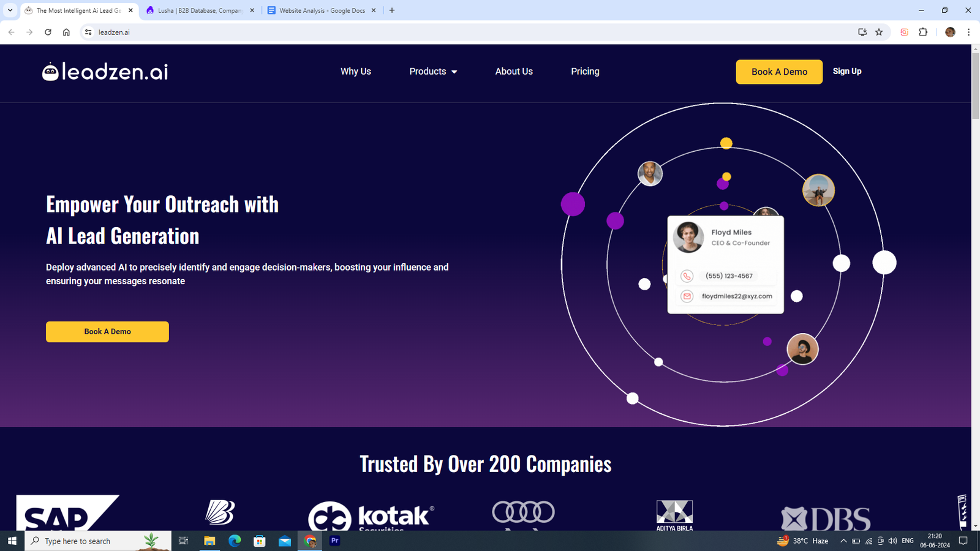Click the Sign Up link

[846, 72]
